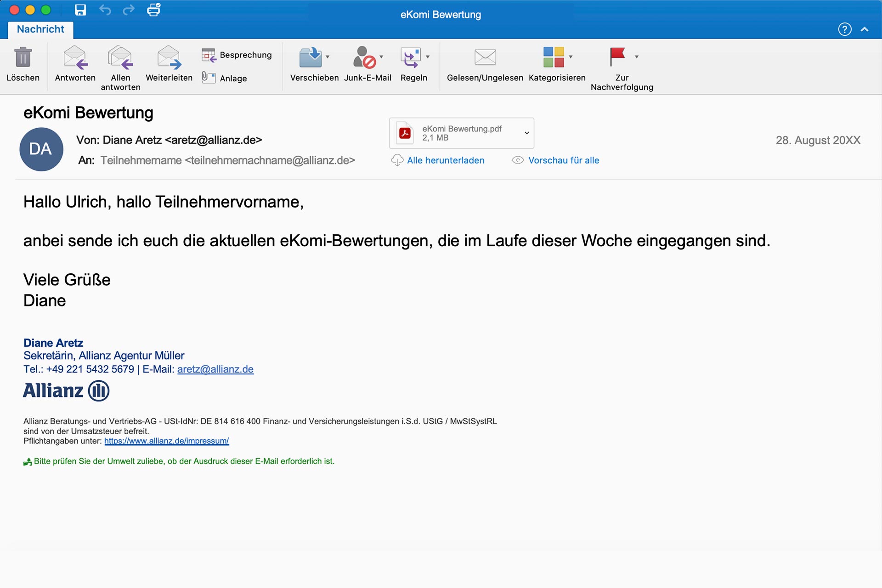882x588 pixels.
Task: Open the allianz.de/impressum link
Action: click(166, 441)
